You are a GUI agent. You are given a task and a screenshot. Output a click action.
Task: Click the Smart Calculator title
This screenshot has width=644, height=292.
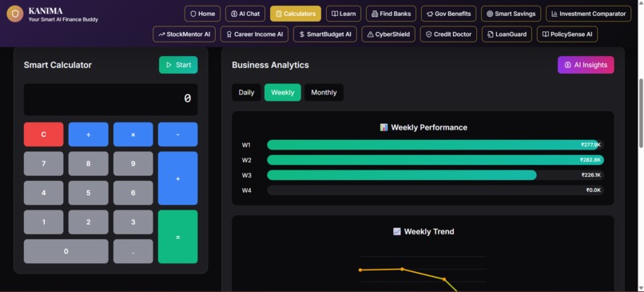(58, 65)
